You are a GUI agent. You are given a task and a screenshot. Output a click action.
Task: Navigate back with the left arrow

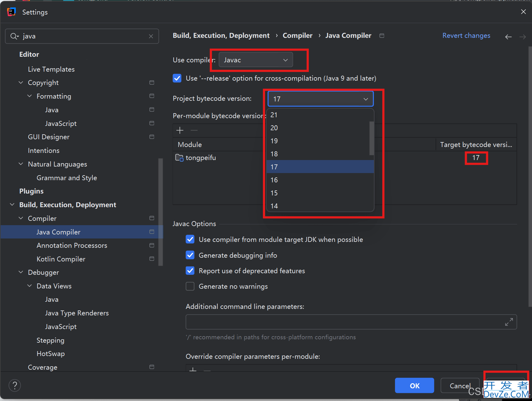(508, 37)
